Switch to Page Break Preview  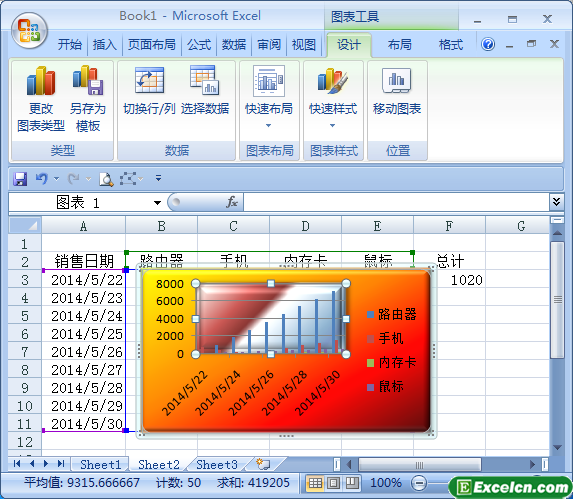coord(352,483)
